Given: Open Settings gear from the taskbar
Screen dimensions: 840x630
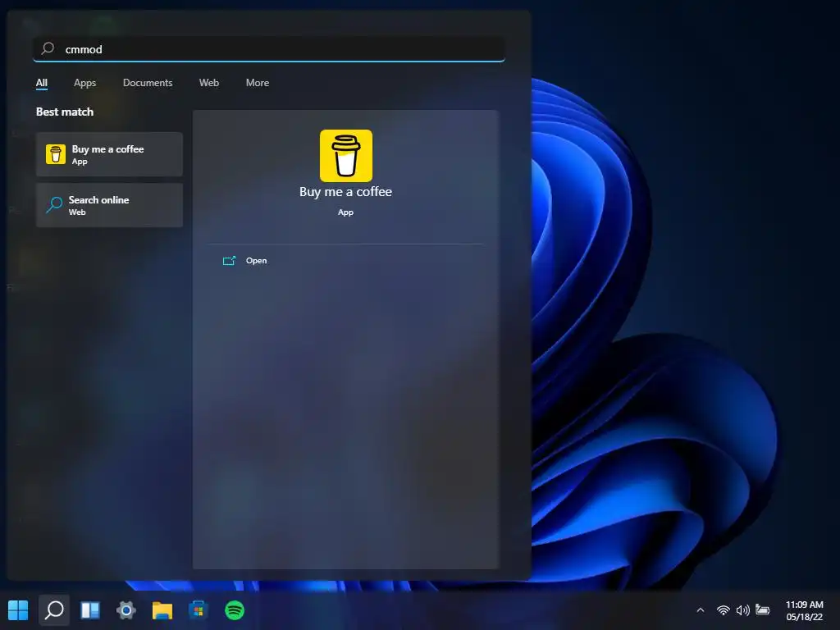Looking at the screenshot, I should click(x=126, y=610).
